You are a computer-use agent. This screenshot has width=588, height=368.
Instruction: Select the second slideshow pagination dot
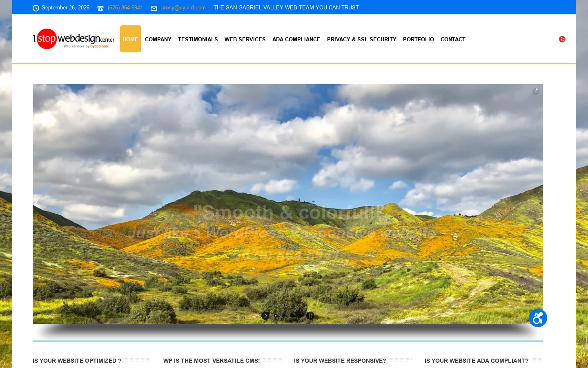click(x=284, y=316)
